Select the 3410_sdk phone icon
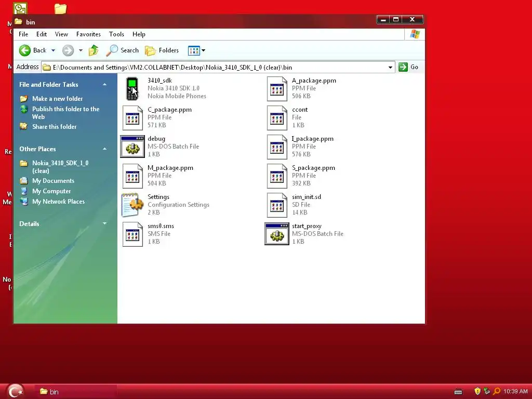 132,89
